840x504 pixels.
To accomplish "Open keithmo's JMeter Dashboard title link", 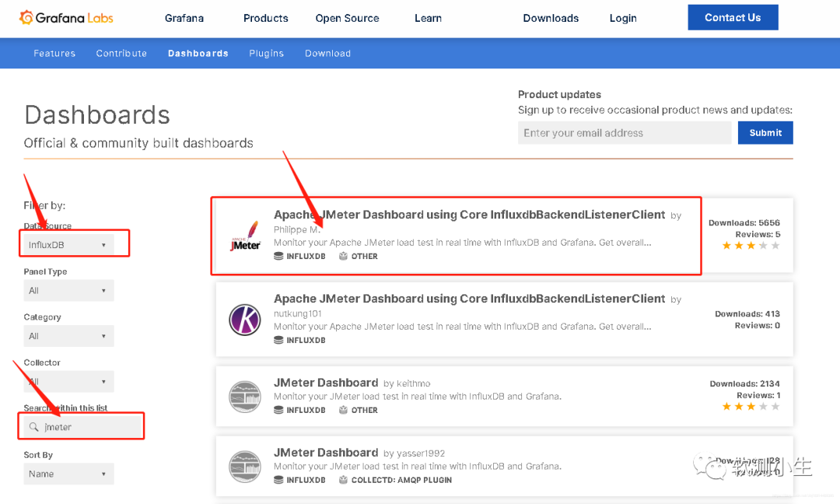I will click(326, 383).
